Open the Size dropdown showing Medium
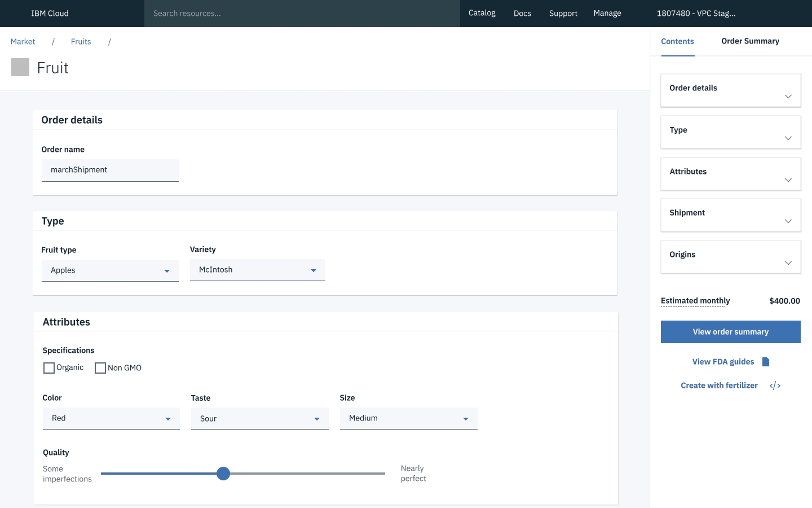812x508 pixels. point(409,418)
